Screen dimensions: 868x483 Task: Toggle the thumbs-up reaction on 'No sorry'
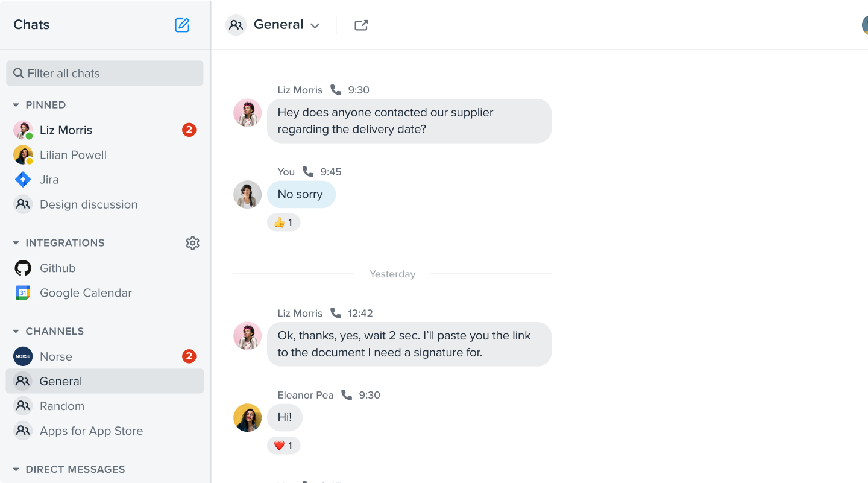pyautogui.click(x=283, y=222)
